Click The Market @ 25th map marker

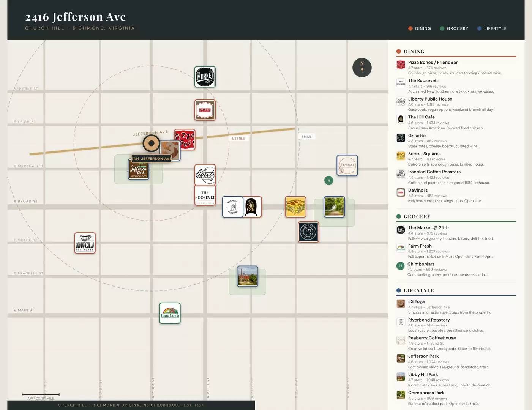point(205,77)
